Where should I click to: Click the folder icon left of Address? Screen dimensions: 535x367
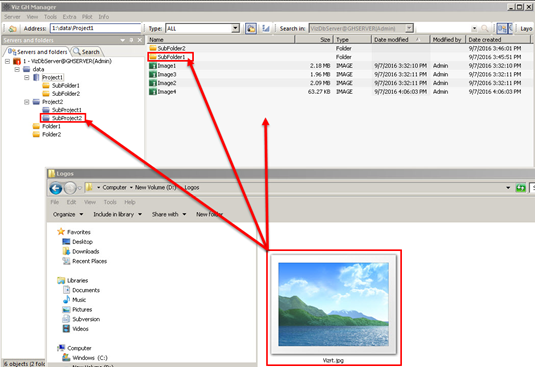point(12,29)
